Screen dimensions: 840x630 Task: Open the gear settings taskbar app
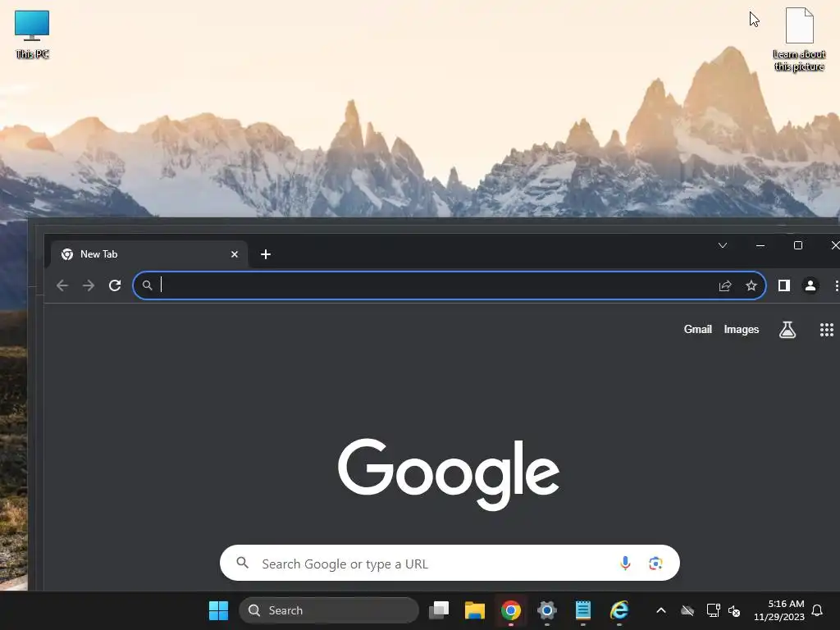pyautogui.click(x=547, y=610)
